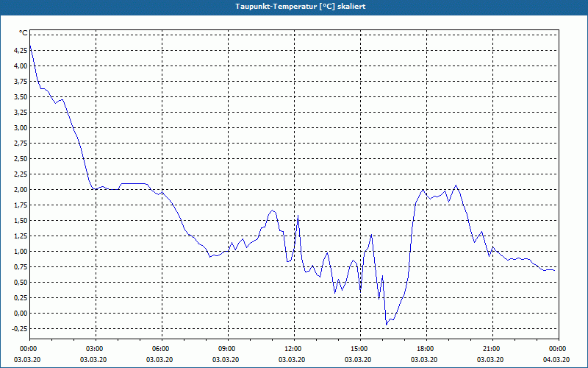Select the 1,50 y-axis label
588x368 pixels.
[21, 220]
